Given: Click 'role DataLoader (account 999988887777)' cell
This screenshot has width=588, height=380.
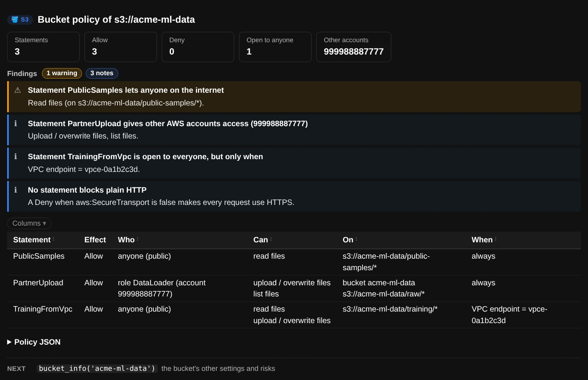Looking at the screenshot, I should (x=162, y=288).
